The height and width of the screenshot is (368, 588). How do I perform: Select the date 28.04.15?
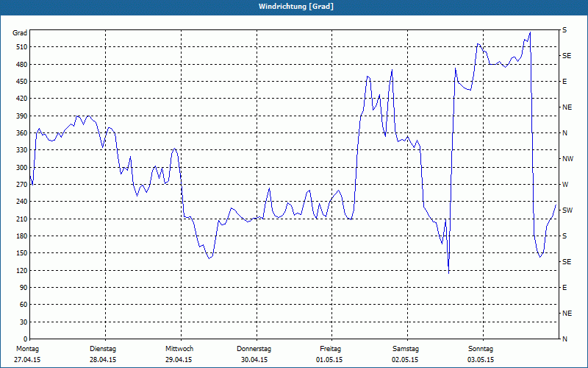[x=103, y=360]
